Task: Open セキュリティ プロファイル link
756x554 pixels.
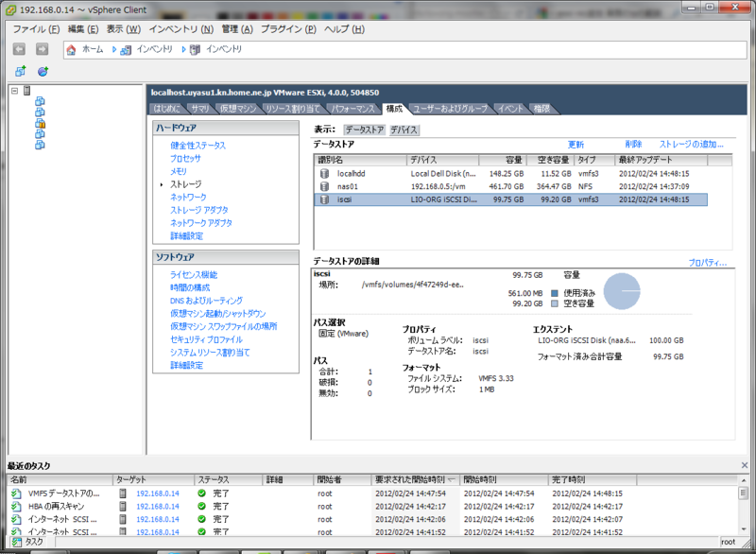Action: pos(206,339)
